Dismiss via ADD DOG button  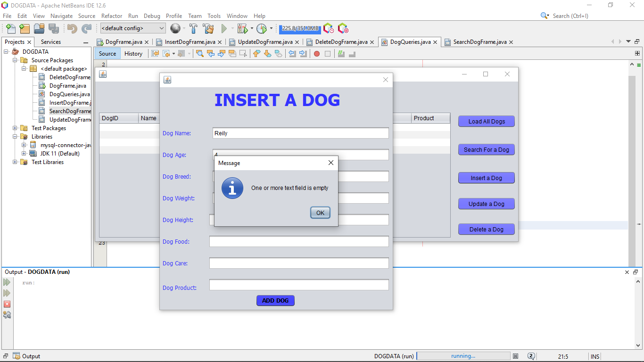275,300
